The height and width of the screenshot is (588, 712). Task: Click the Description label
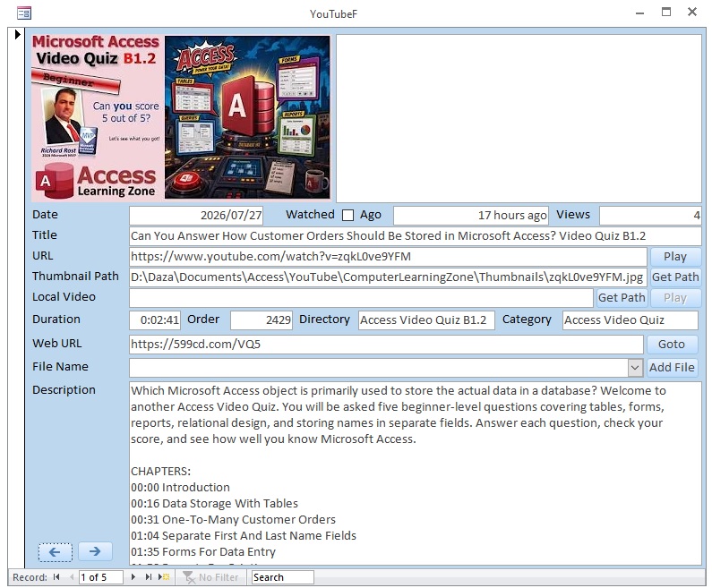(x=64, y=390)
